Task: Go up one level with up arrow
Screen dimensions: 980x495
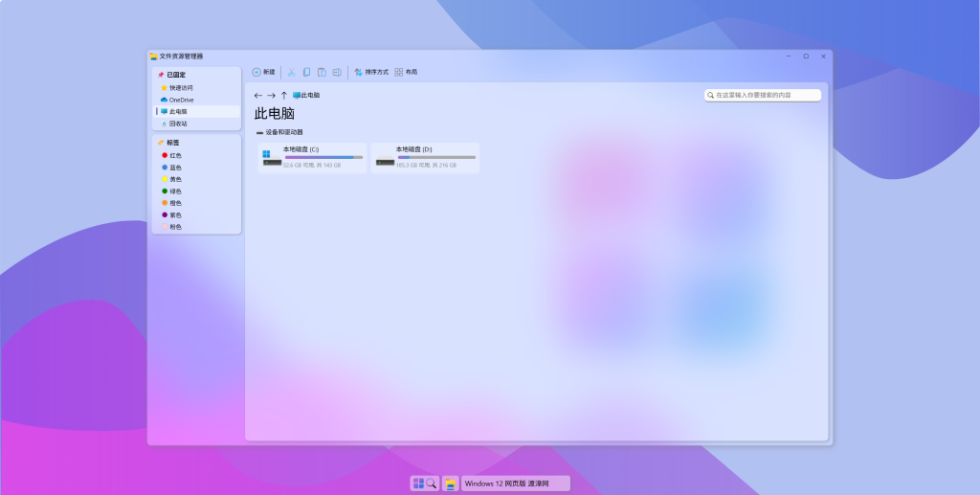Action: pos(283,95)
